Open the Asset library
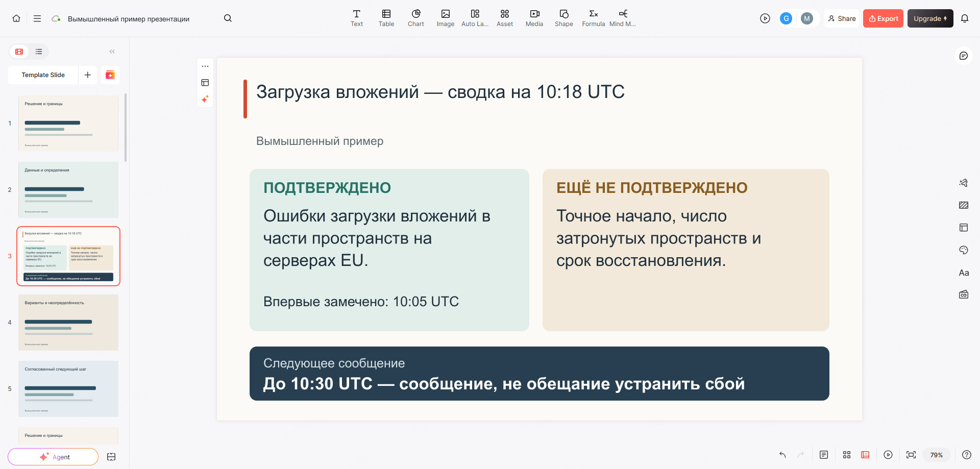The image size is (980, 469). tap(505, 18)
